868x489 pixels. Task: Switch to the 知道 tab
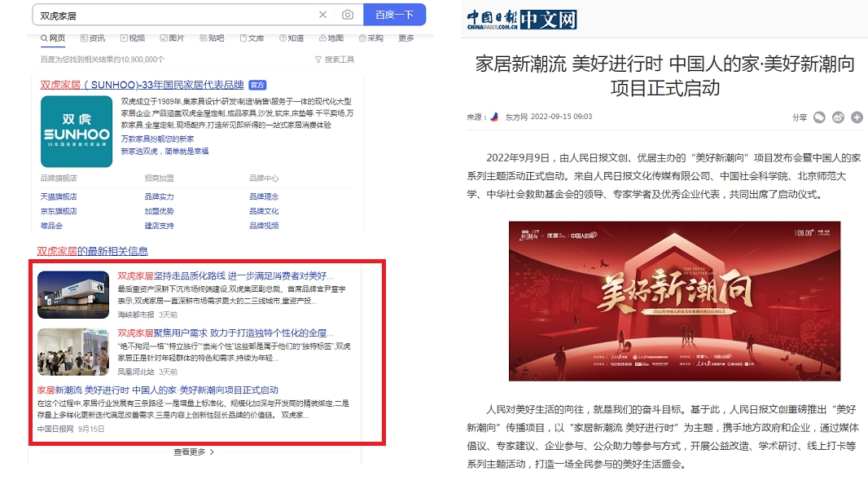pos(292,38)
